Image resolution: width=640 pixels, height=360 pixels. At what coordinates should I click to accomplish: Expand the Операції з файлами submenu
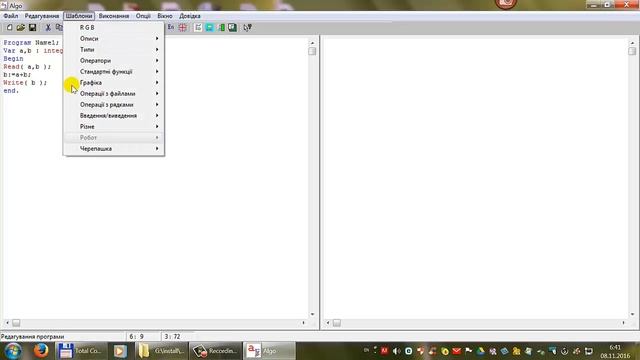click(114, 93)
